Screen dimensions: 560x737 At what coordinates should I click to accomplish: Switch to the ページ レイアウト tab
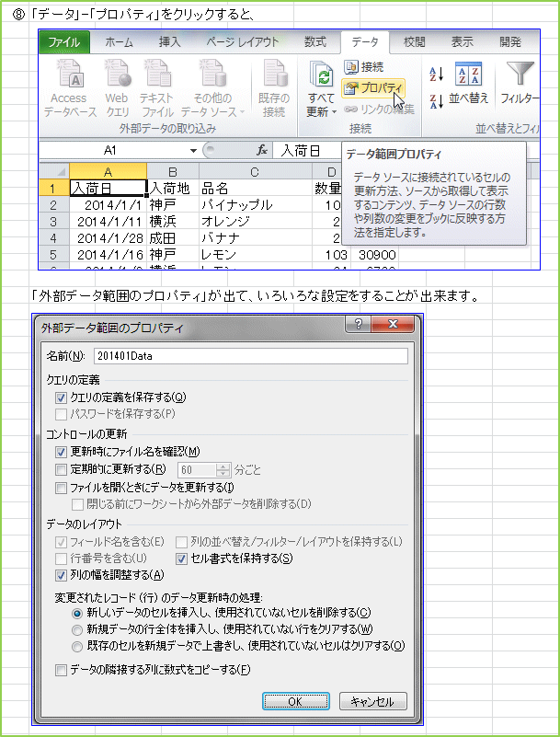pos(243,41)
